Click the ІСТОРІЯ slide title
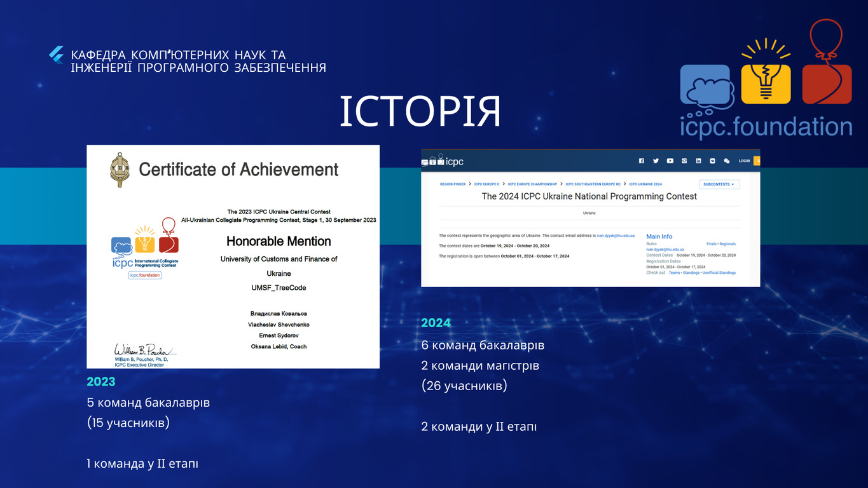Viewport: 868px width, 488px height. (x=420, y=112)
